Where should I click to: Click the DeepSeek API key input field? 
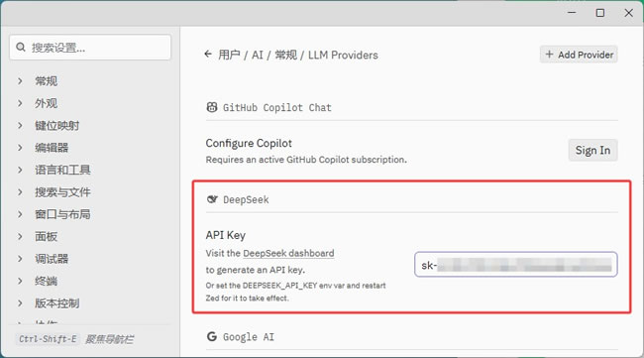point(516,265)
